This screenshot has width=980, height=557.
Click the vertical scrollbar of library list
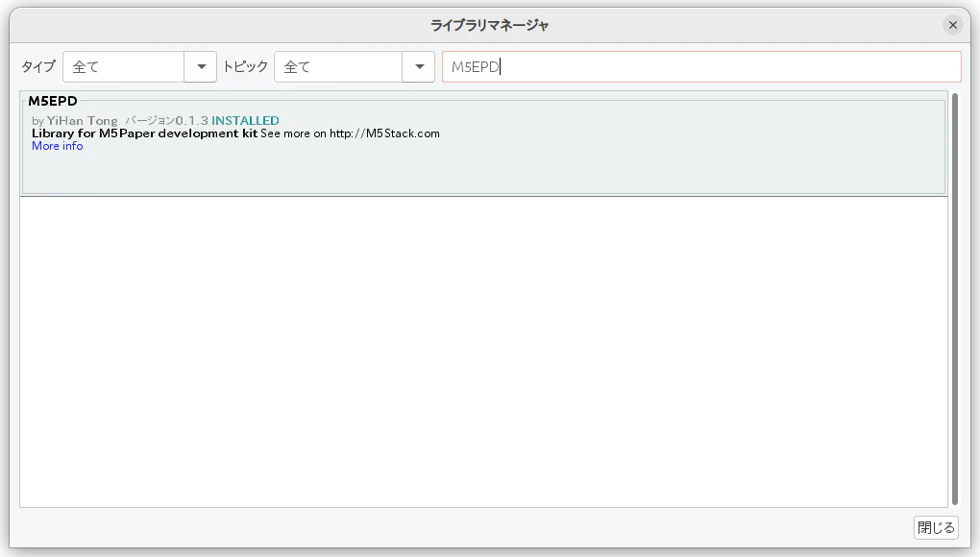(954, 299)
